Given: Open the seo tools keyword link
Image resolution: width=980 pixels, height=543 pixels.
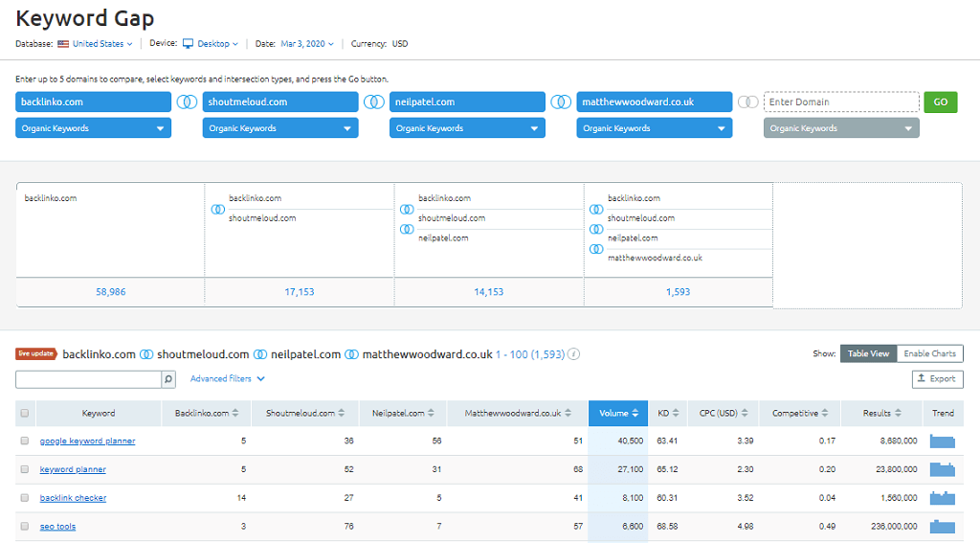Looking at the screenshot, I should (x=57, y=527).
